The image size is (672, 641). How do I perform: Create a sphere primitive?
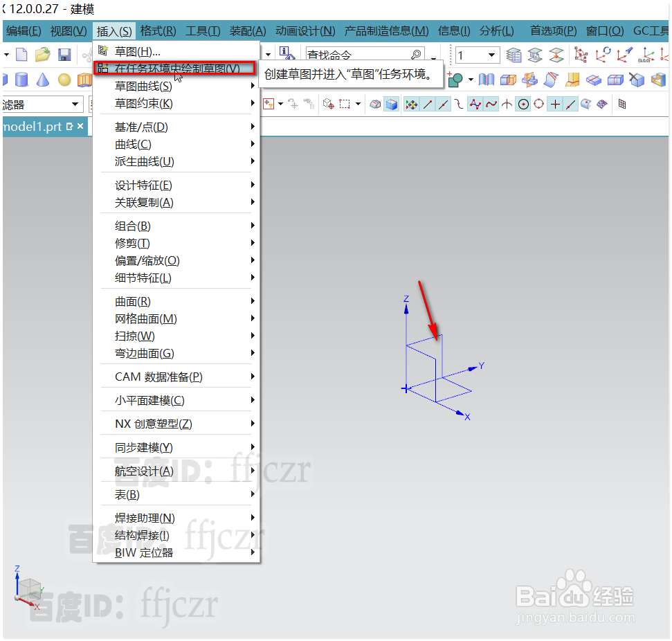click(64, 80)
